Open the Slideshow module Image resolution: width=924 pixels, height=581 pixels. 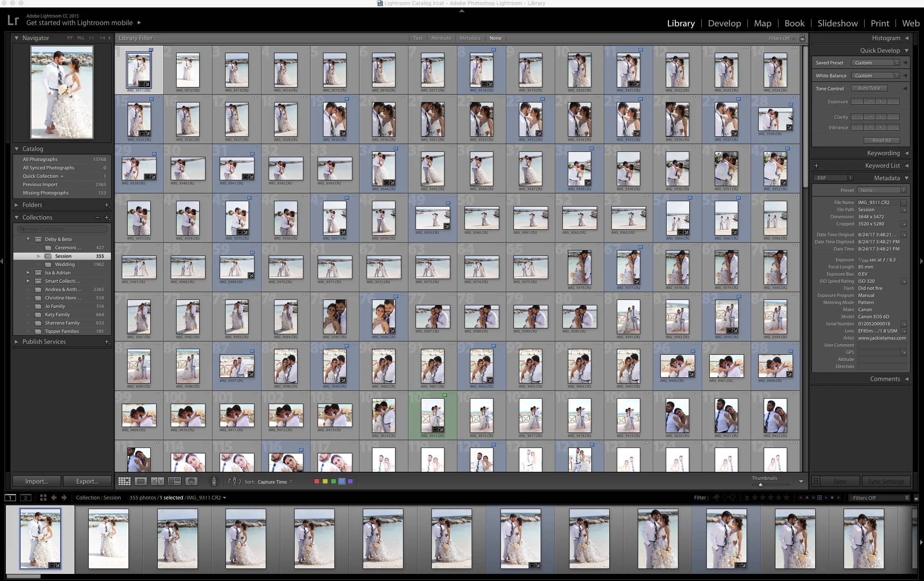[837, 23]
